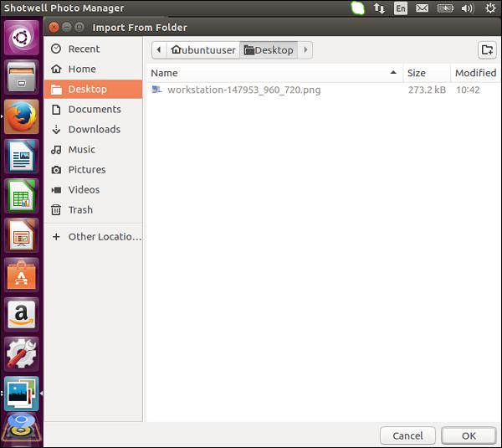Click the back arrow in path bar
This screenshot has width=502, height=448.
pos(159,50)
